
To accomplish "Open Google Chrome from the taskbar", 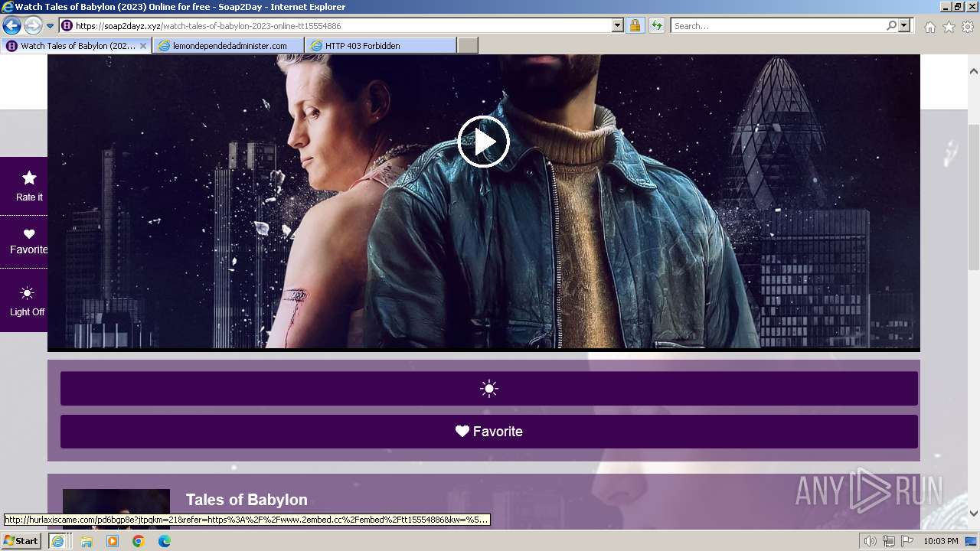I will pyautogui.click(x=139, y=541).
